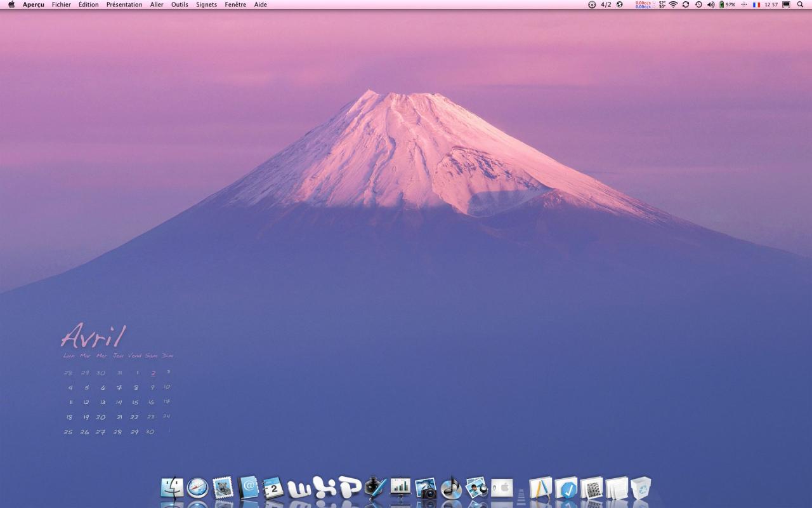The image size is (812, 508).
Task: Open the Outils menu
Action: (180, 4)
